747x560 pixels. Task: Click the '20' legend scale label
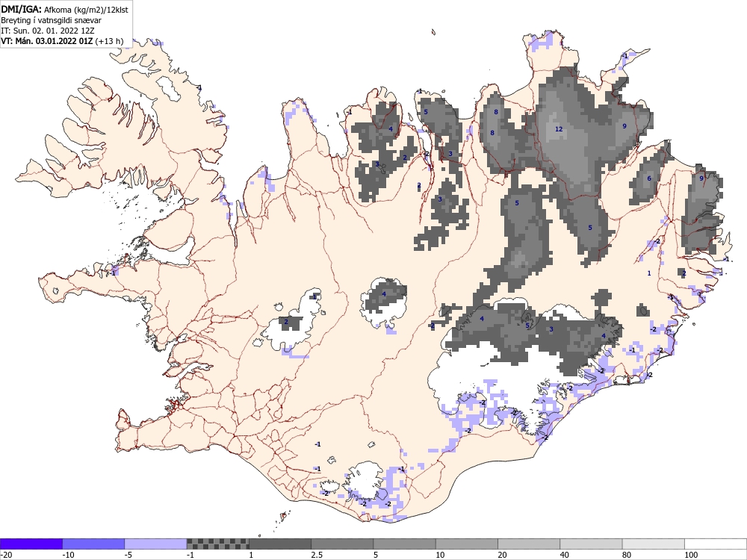click(503, 555)
